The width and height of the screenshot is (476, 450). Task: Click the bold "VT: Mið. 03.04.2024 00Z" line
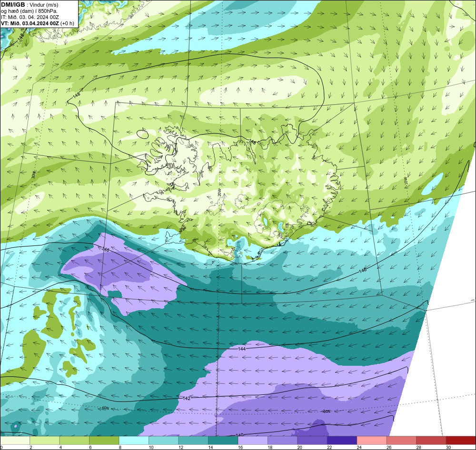pos(30,23)
